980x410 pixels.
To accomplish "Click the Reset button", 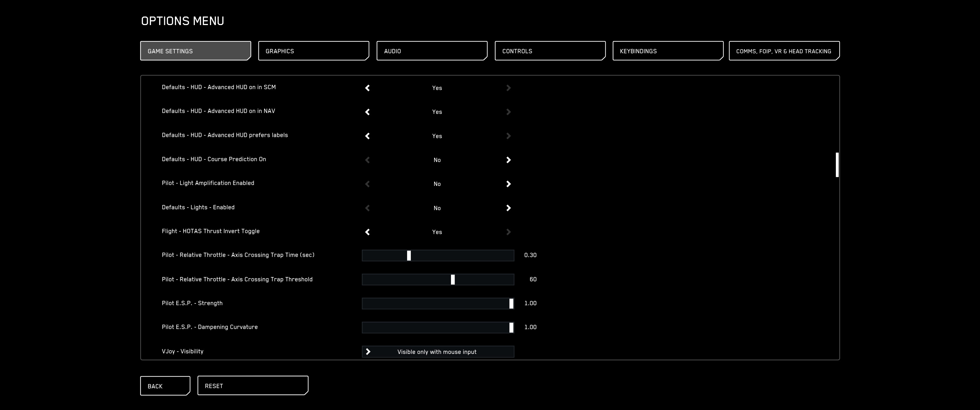I will (x=253, y=386).
